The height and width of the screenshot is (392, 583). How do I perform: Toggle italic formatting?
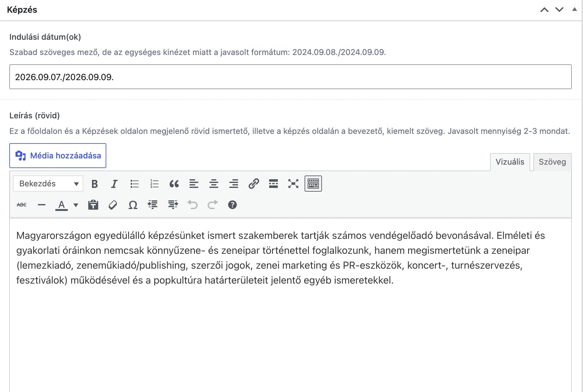114,184
